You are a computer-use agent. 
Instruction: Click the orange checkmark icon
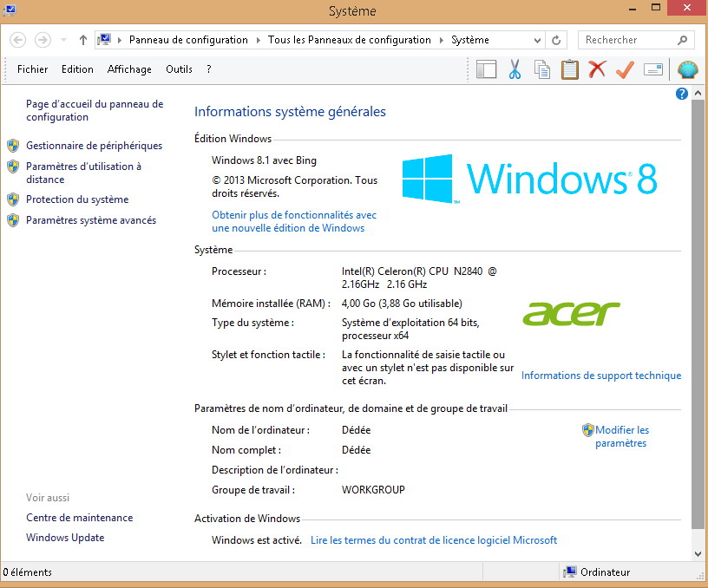pos(625,69)
